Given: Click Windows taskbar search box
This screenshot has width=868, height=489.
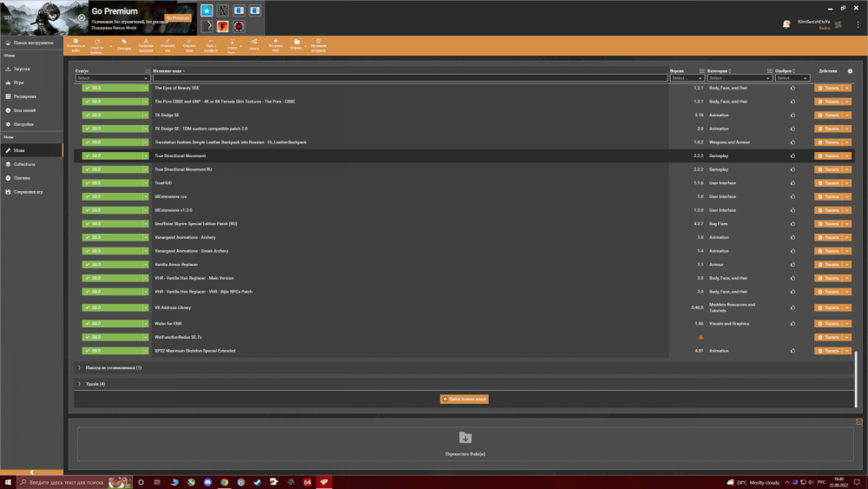Looking at the screenshot, I should coord(74,482).
